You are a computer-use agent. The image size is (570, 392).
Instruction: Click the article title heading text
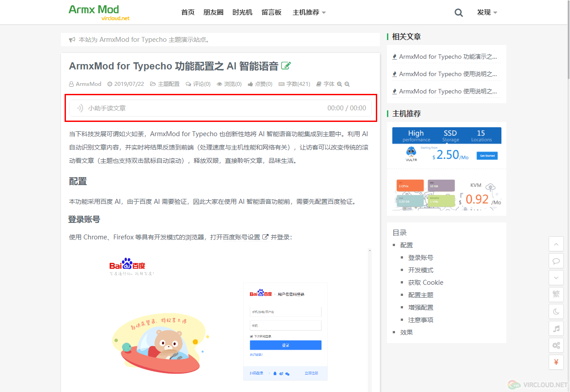(174, 66)
